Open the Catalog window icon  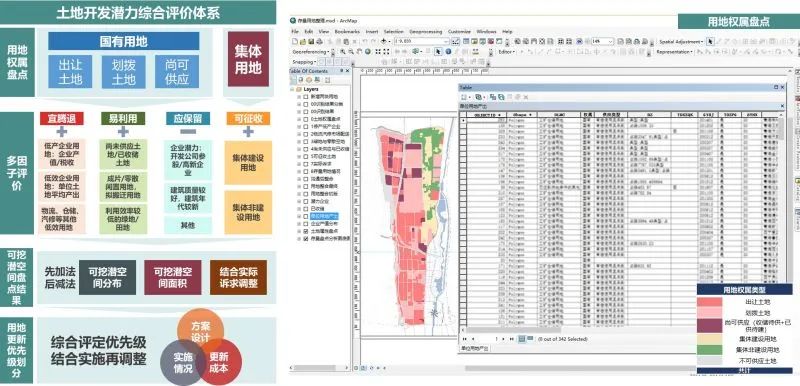click(x=474, y=41)
